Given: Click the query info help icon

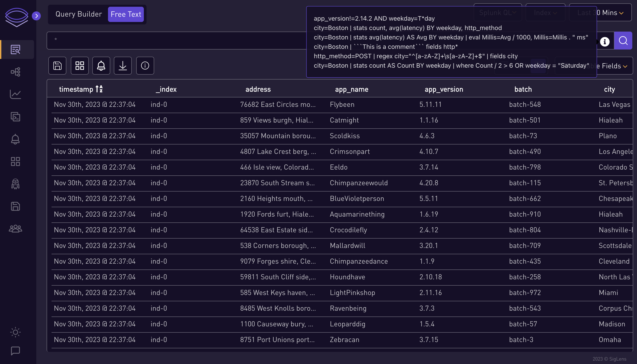Looking at the screenshot, I should tap(605, 41).
